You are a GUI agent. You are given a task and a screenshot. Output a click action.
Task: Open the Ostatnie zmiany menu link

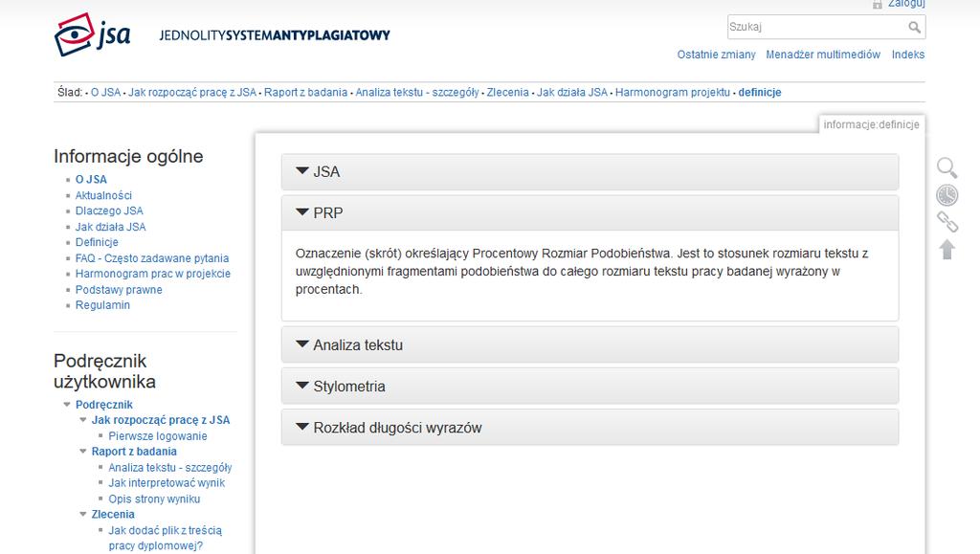point(716,55)
